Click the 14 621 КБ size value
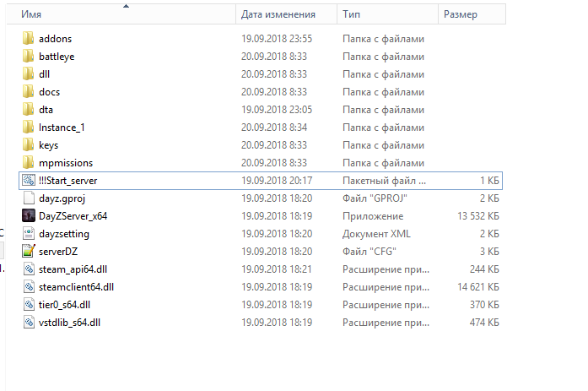Screen dimensions: 588x391 click(x=478, y=287)
